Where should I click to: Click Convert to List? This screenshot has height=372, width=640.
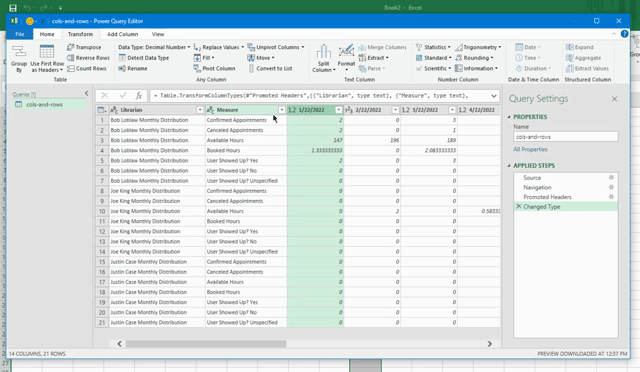click(270, 69)
